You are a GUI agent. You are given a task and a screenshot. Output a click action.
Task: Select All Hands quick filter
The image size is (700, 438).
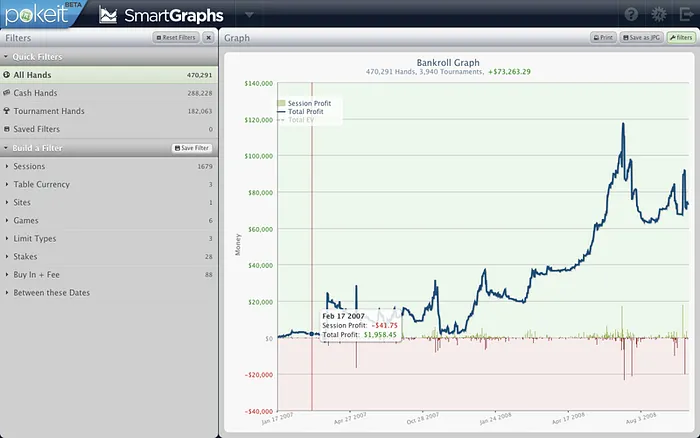(x=109, y=75)
